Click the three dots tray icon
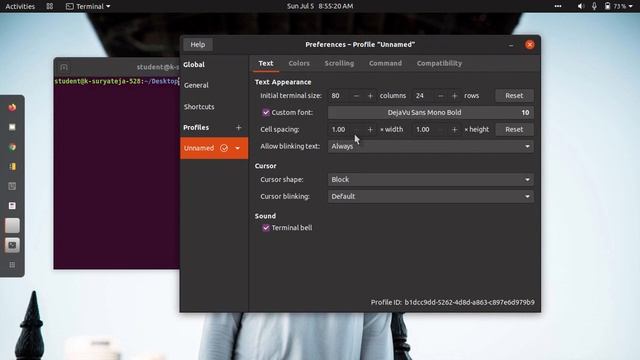Image resolution: width=640 pixels, height=360 pixels. (x=558, y=6)
